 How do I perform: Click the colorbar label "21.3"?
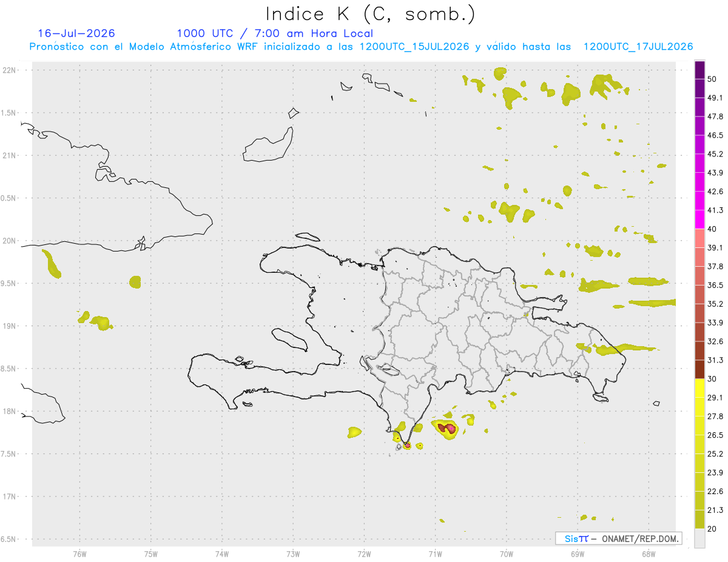click(715, 510)
